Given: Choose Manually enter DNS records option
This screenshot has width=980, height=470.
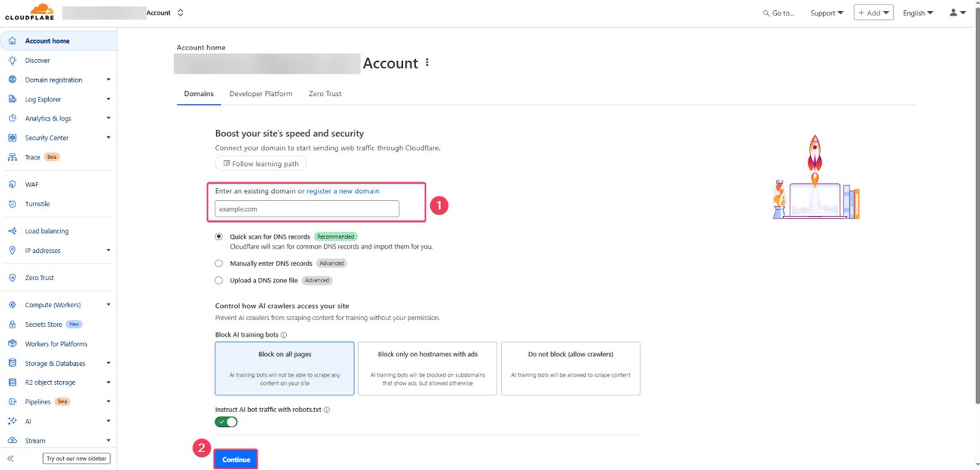Looking at the screenshot, I should [219, 263].
